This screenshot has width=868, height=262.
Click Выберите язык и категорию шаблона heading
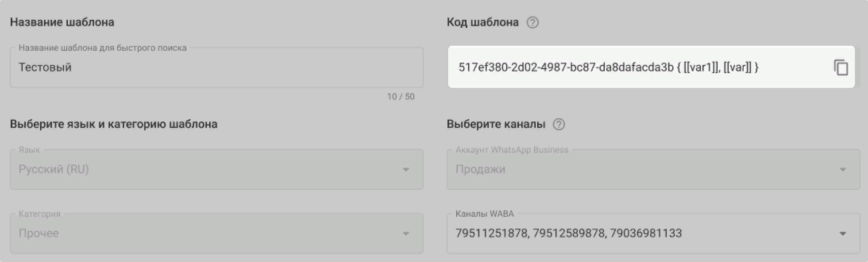(114, 124)
